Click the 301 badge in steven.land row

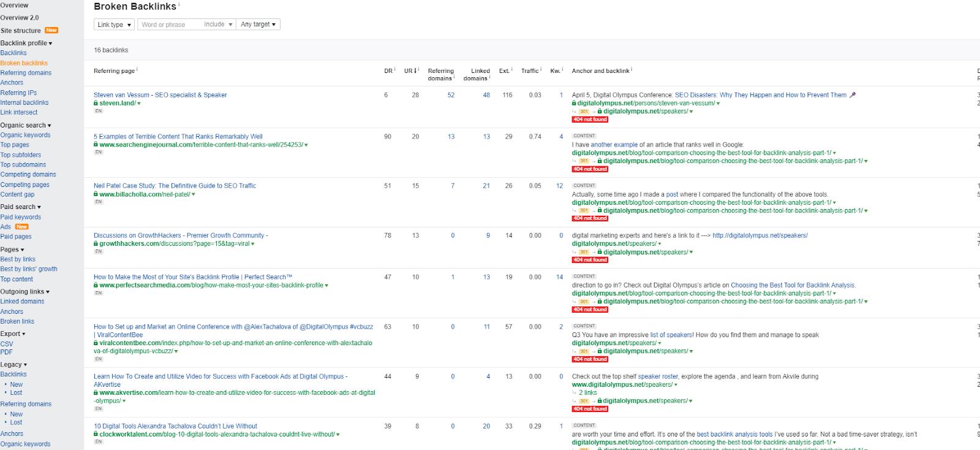pyautogui.click(x=584, y=112)
